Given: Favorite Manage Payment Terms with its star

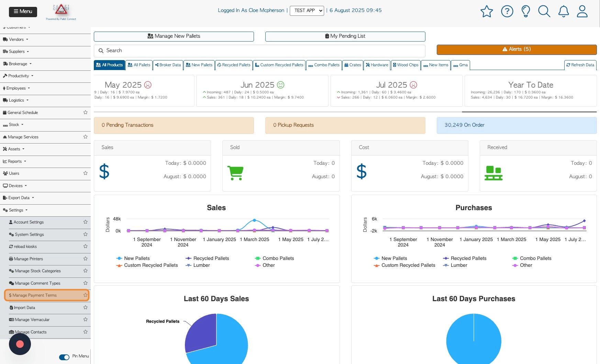Looking at the screenshot, I should coord(85,295).
